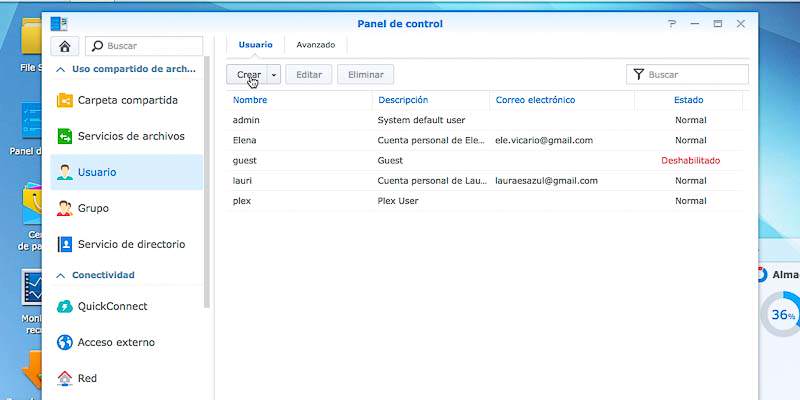The width and height of the screenshot is (800, 400).
Task: Click the Plex User description cell
Action: coord(398,201)
